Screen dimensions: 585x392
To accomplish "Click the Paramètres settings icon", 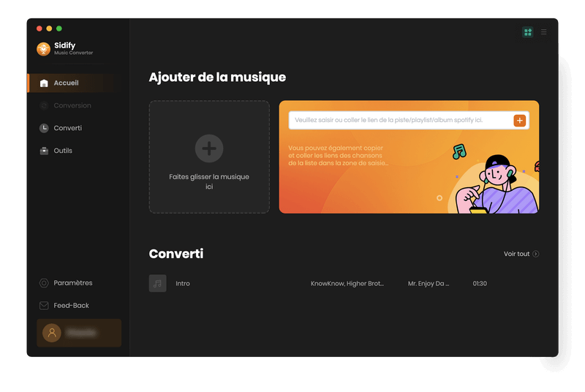I will click(44, 283).
